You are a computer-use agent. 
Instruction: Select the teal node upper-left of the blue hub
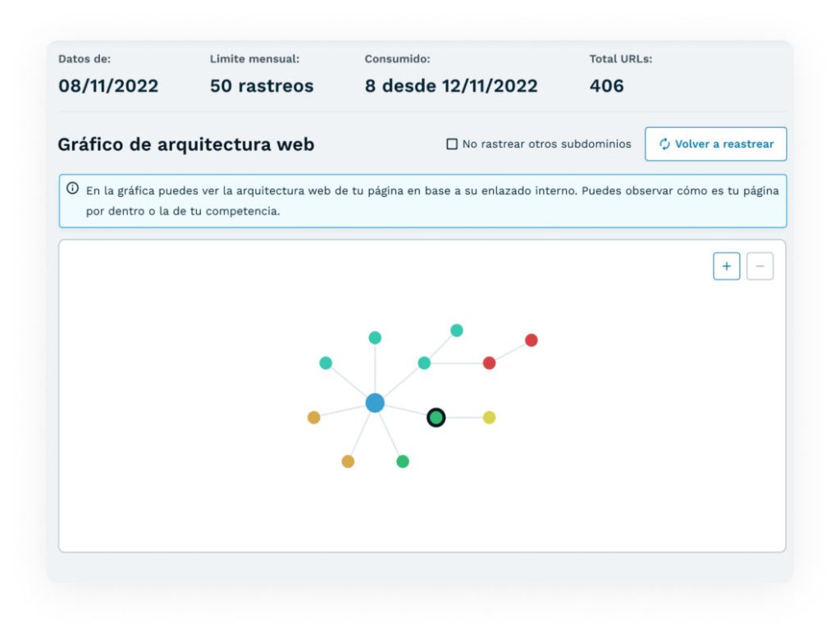coord(326,363)
